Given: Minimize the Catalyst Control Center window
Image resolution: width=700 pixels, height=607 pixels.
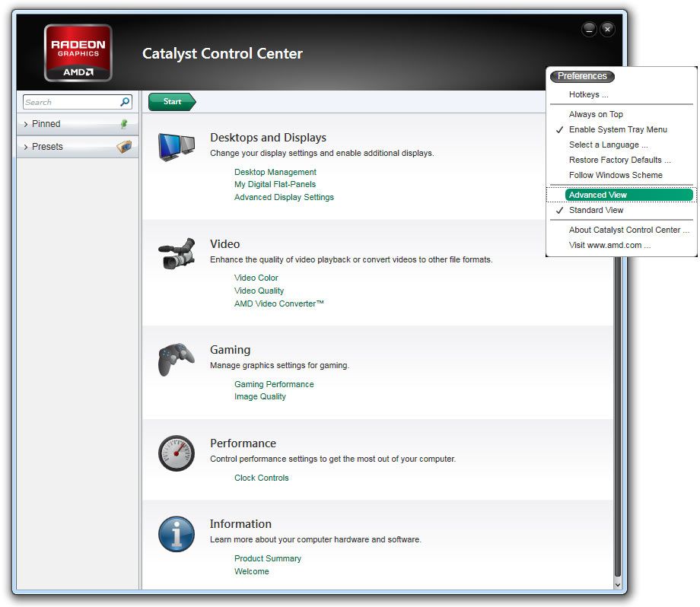Looking at the screenshot, I should pos(589,30).
